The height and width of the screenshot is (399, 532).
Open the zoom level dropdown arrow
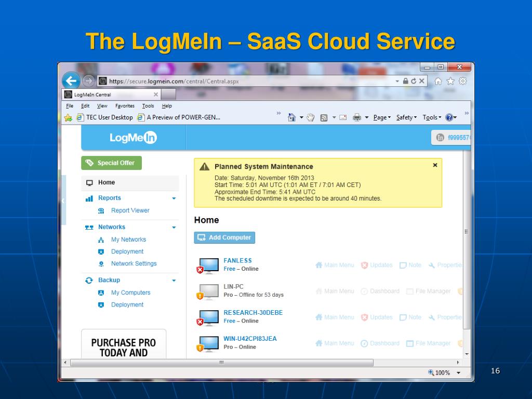click(x=459, y=373)
